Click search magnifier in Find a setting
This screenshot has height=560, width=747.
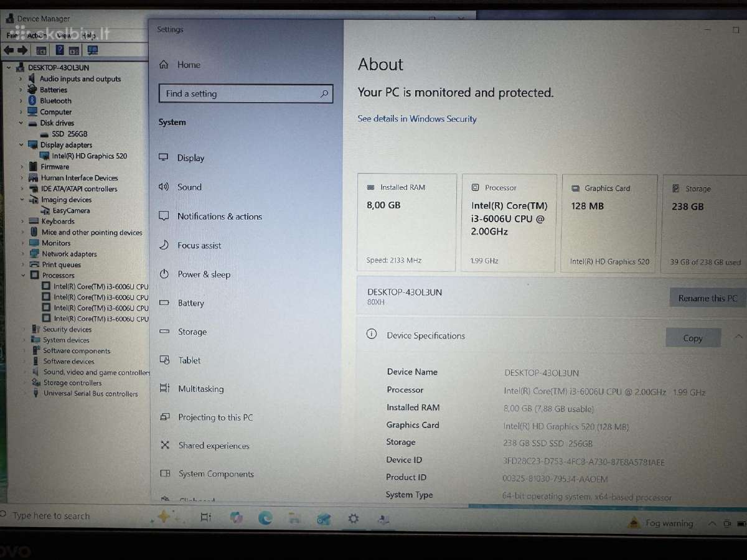tap(324, 94)
